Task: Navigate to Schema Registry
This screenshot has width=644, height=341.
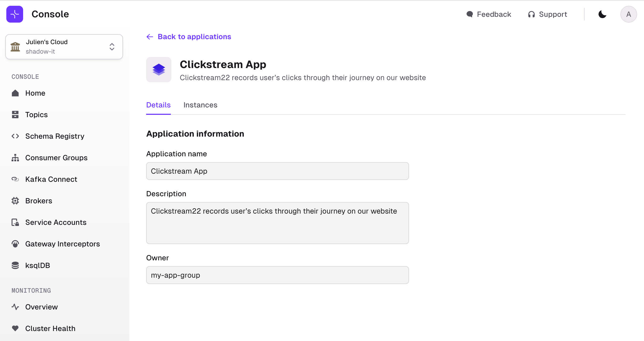Action: (55, 136)
